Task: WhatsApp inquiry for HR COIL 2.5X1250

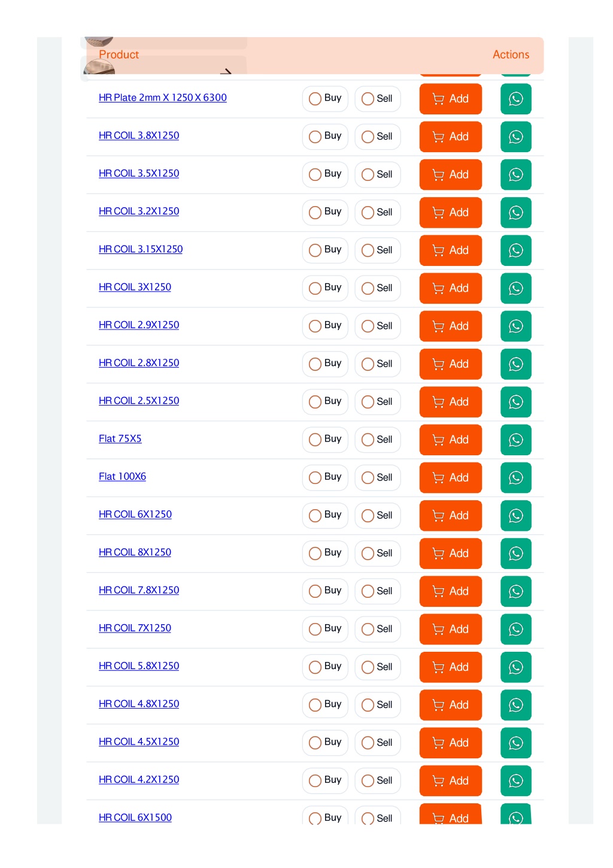Action: coord(515,402)
